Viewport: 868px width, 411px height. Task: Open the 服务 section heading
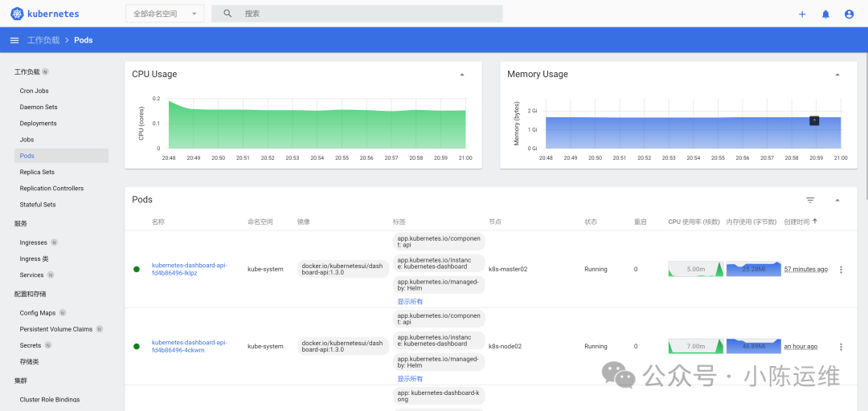click(21, 223)
